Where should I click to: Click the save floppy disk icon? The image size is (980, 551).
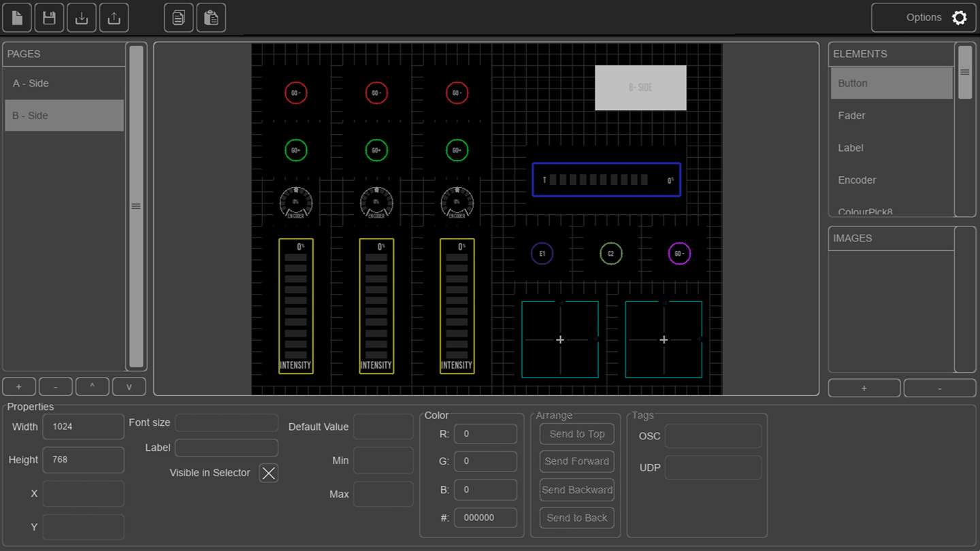click(x=49, y=18)
